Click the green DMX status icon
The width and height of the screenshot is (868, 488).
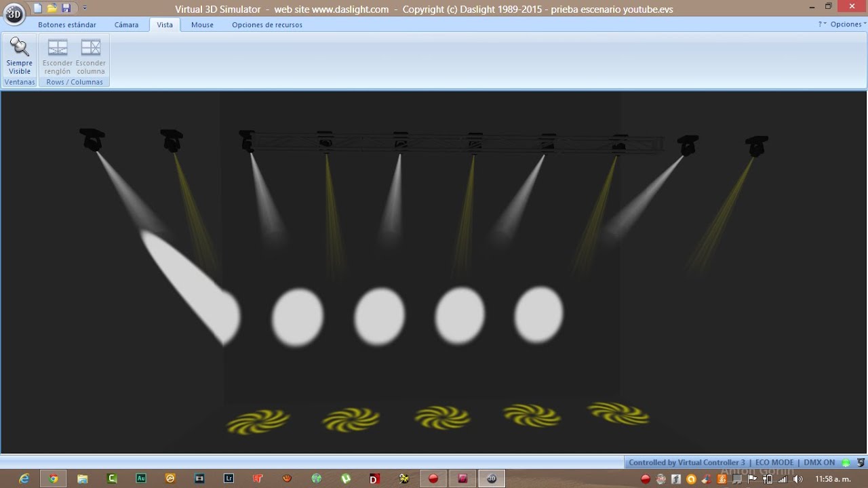click(846, 463)
